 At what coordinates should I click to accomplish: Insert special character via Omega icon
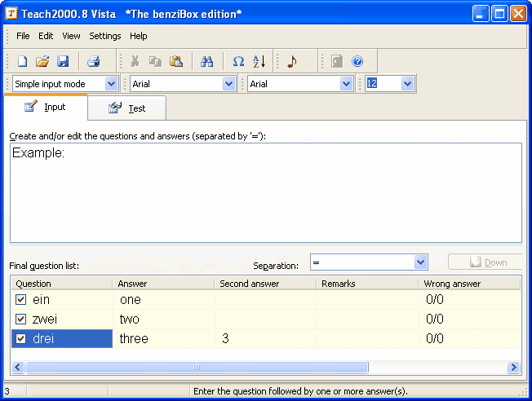click(x=238, y=61)
